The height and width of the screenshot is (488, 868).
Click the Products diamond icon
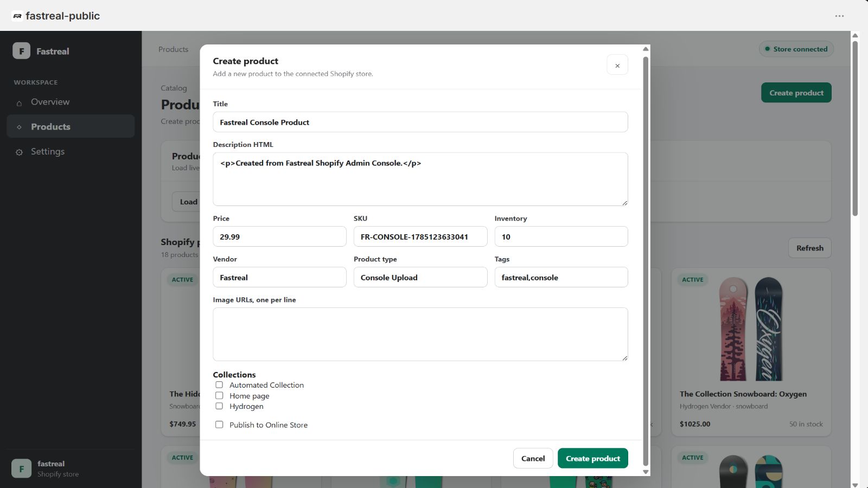coord(20,127)
